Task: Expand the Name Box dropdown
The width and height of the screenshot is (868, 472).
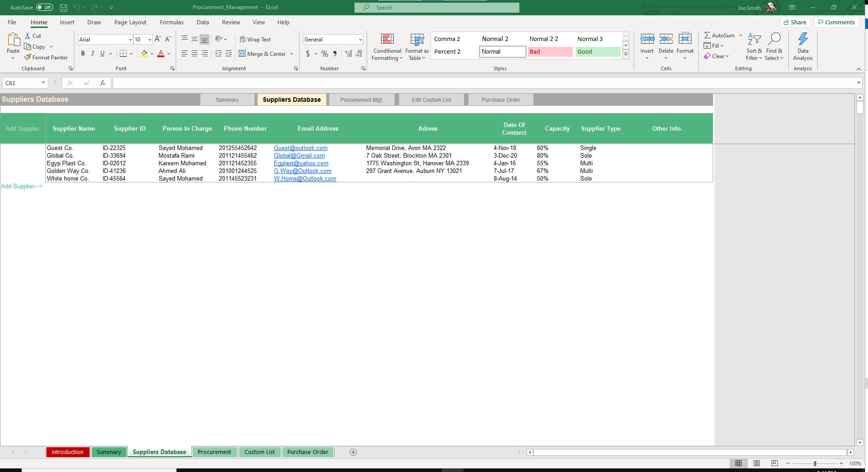Action: (43, 83)
